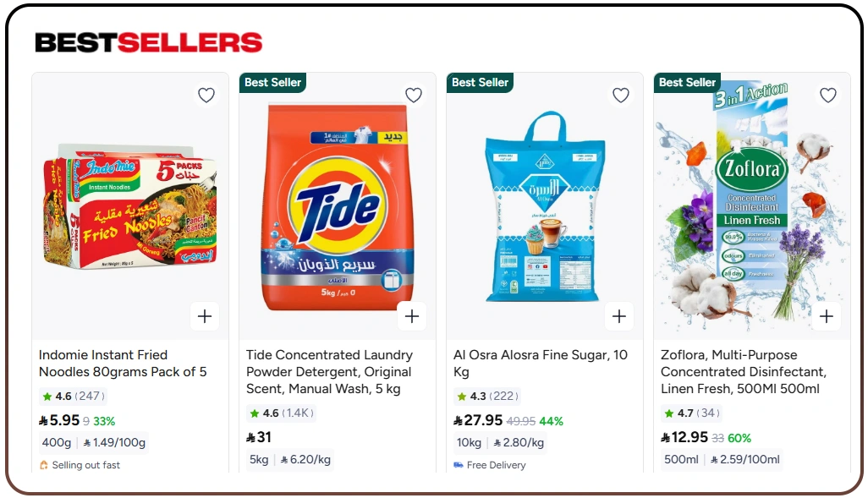Add Zoflora Disinfectant to cart
Image resolution: width=868 pixels, height=498 pixels.
(x=827, y=315)
